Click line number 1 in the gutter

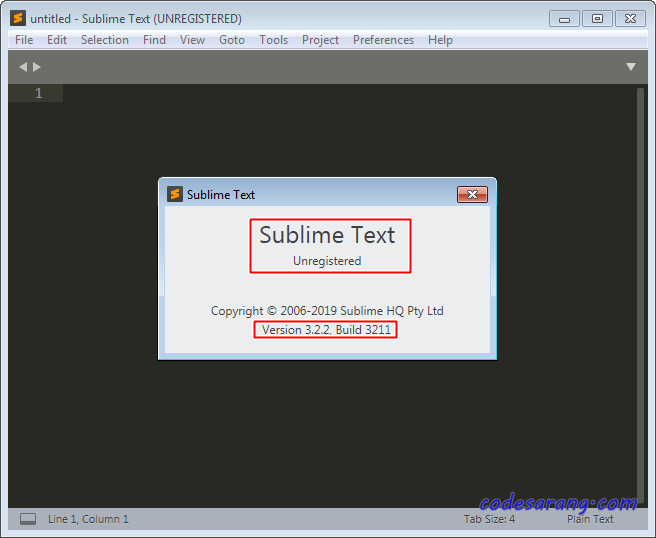pos(38,93)
